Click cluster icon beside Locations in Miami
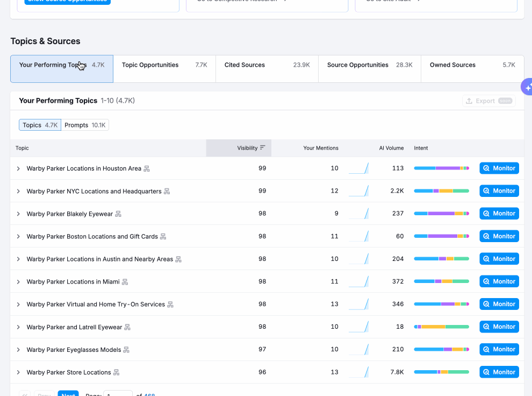The image size is (532, 396). coord(125,282)
